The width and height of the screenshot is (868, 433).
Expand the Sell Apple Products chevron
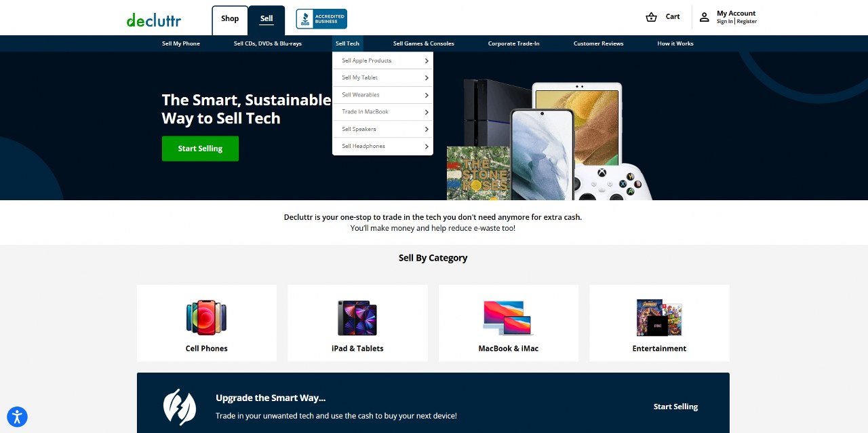[x=427, y=61]
